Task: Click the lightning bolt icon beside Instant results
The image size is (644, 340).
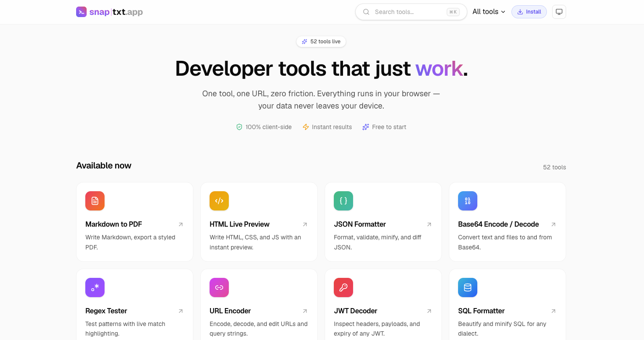Action: click(306, 127)
